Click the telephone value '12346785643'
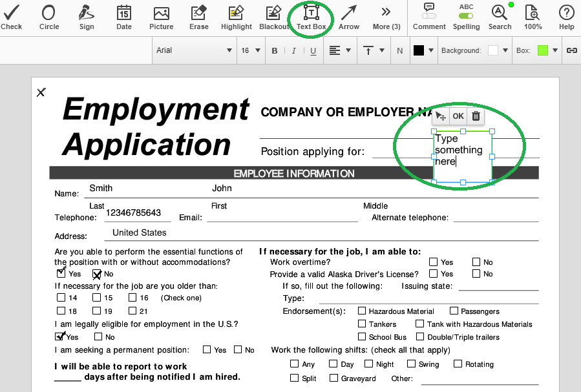The height and width of the screenshot is (392, 581). click(133, 213)
